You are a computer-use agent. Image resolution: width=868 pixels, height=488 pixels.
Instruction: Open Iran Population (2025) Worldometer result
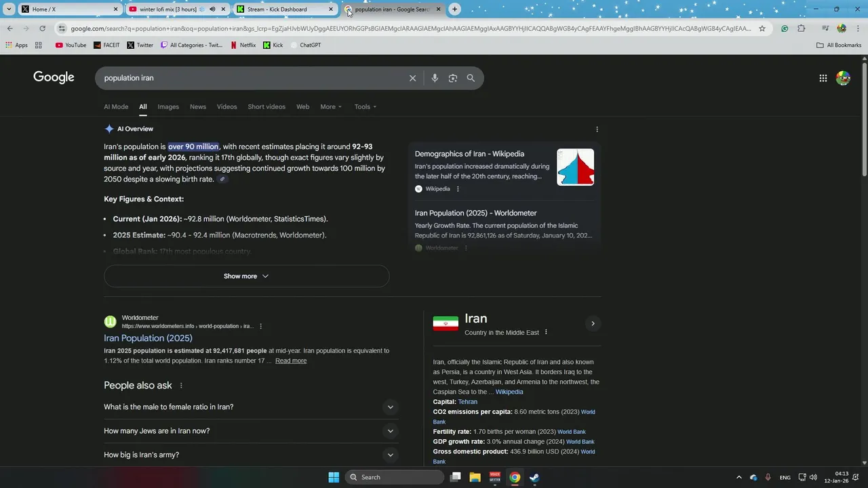pos(148,338)
